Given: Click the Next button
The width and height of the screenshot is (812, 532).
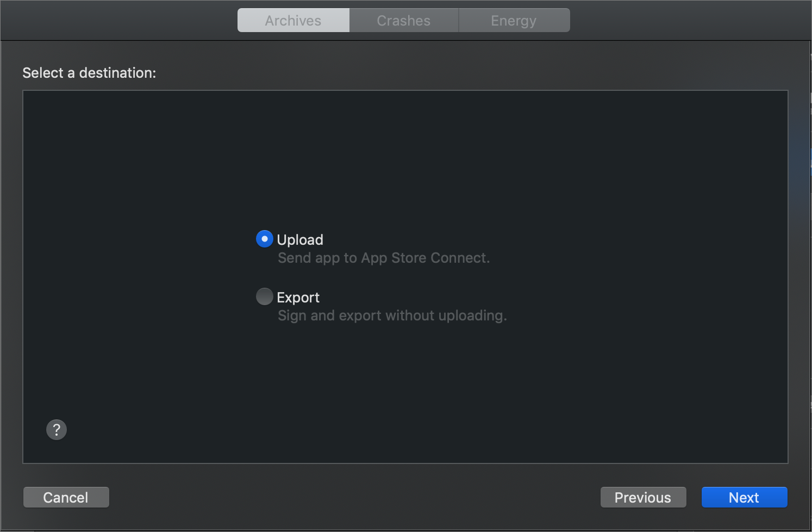Looking at the screenshot, I should [x=744, y=497].
